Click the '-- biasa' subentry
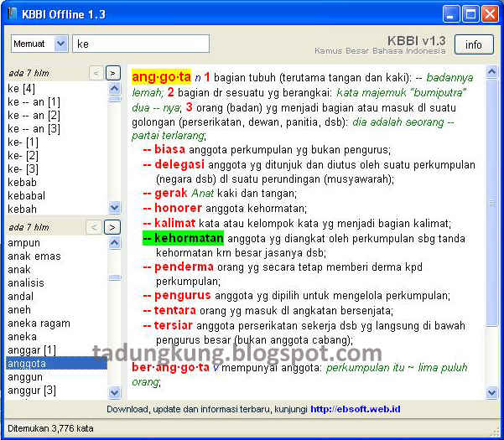504x440 pixels. click(164, 149)
